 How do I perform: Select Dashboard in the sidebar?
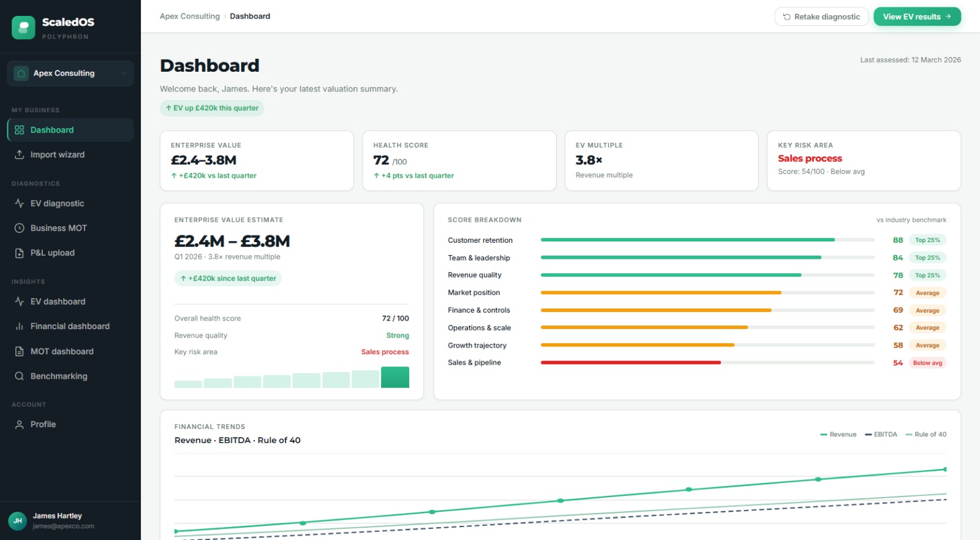click(x=52, y=130)
